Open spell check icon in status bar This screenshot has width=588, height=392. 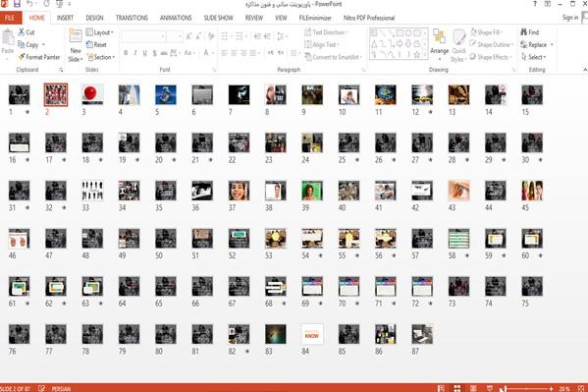coord(41,388)
